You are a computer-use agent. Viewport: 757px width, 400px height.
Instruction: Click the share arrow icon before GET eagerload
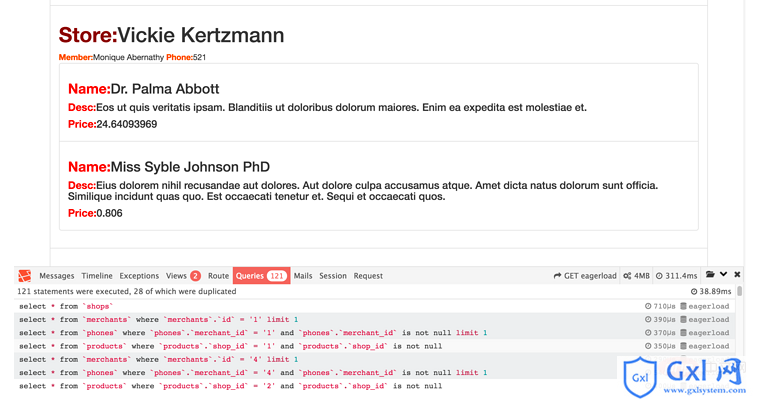pos(557,276)
